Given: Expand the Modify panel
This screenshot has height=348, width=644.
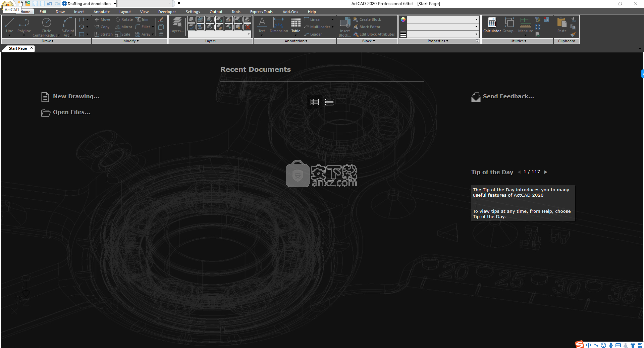Looking at the screenshot, I should [131, 41].
